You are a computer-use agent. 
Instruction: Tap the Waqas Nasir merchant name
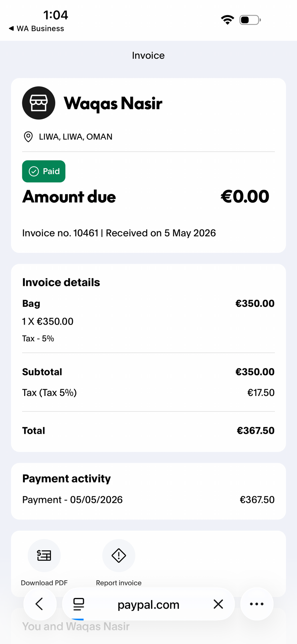tap(113, 103)
